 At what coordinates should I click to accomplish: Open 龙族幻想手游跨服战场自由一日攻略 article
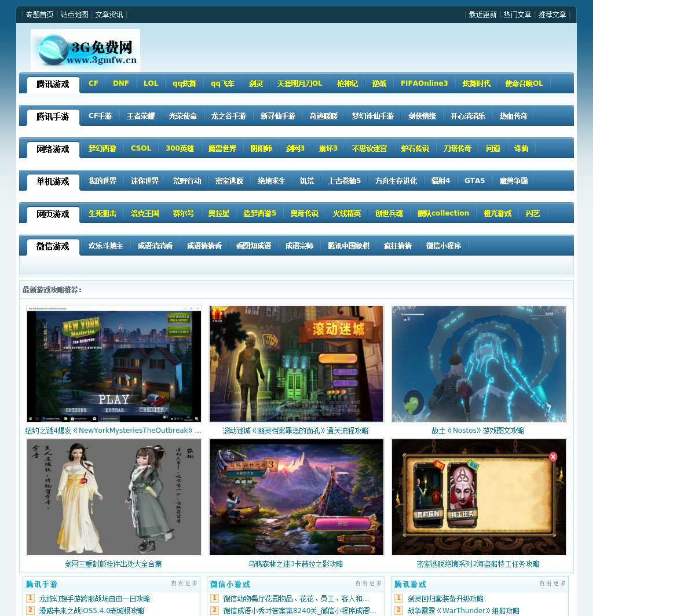94,599
